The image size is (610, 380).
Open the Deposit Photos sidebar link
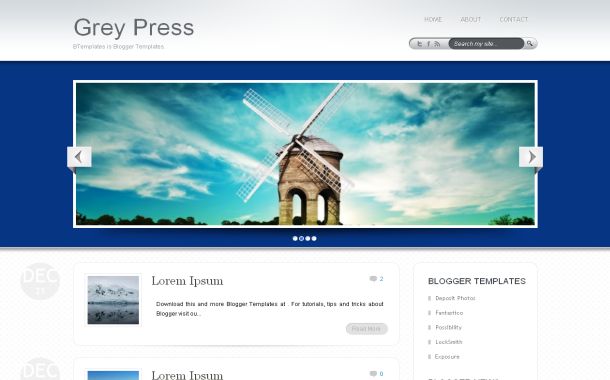pyautogui.click(x=455, y=298)
